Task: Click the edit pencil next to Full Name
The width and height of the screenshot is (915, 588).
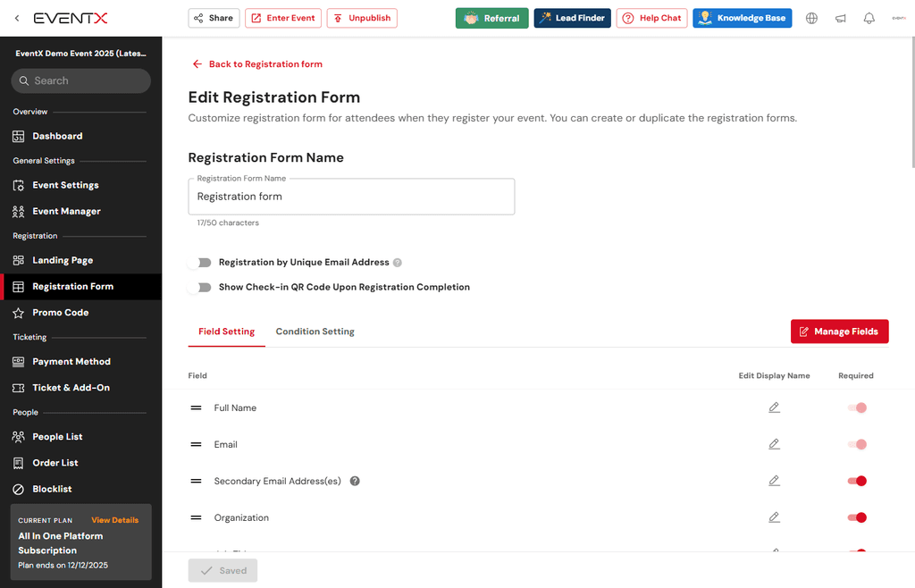Action: (774, 407)
